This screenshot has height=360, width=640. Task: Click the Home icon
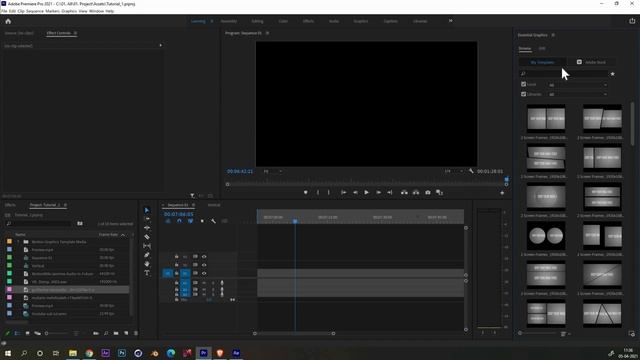[8, 21]
